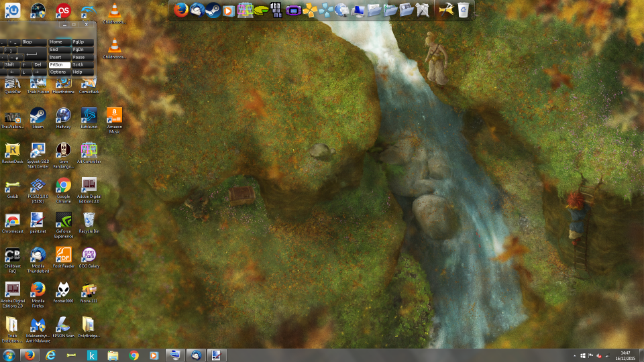Select the foobar2000 desktop shortcut
Image resolution: width=644 pixels, height=362 pixels.
point(63,293)
